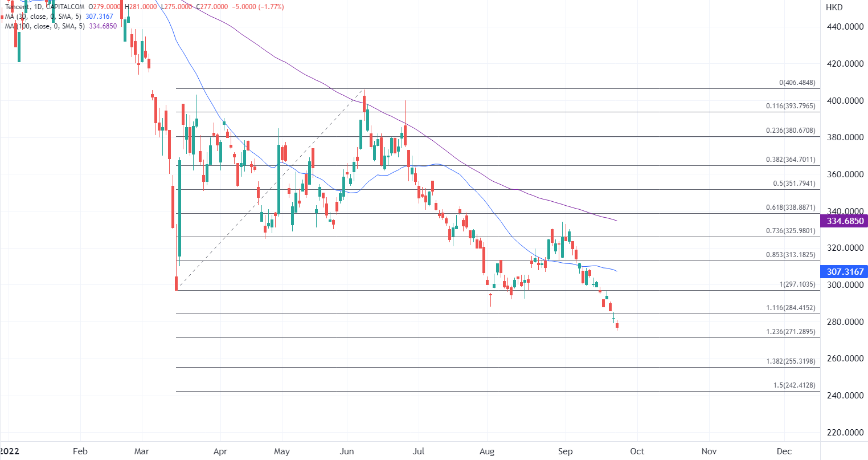Click the 360.0000 price axis value
The width and height of the screenshot is (868, 460).
coord(845,174)
